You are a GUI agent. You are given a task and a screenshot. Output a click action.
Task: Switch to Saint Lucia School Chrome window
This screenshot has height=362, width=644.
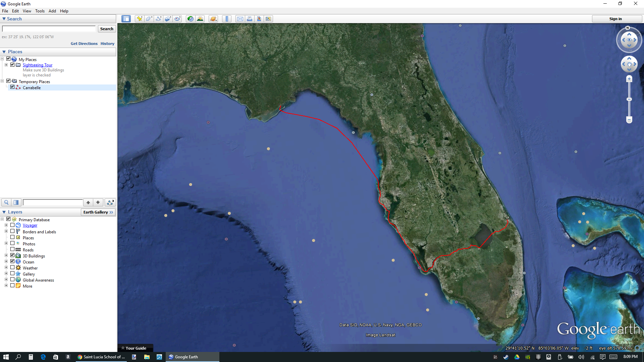tap(101, 357)
